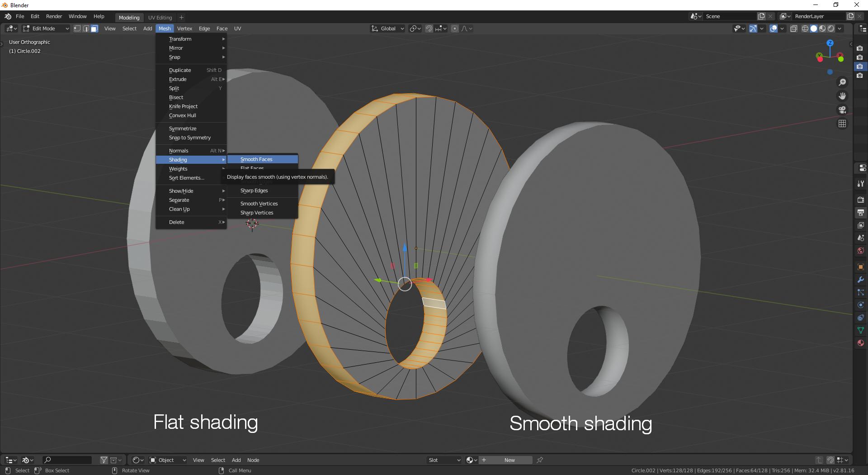868x475 pixels.
Task: Select wireframe viewport shading mode
Action: pos(806,28)
